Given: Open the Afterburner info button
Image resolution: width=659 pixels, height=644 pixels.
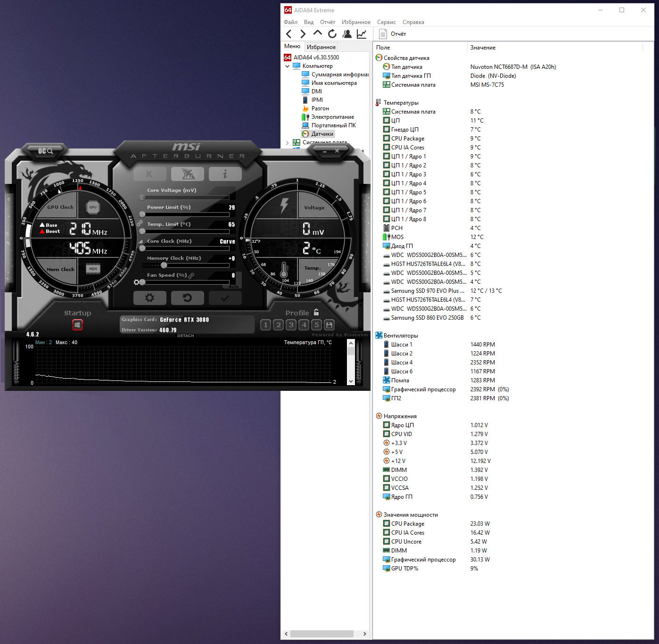Looking at the screenshot, I should click(225, 174).
